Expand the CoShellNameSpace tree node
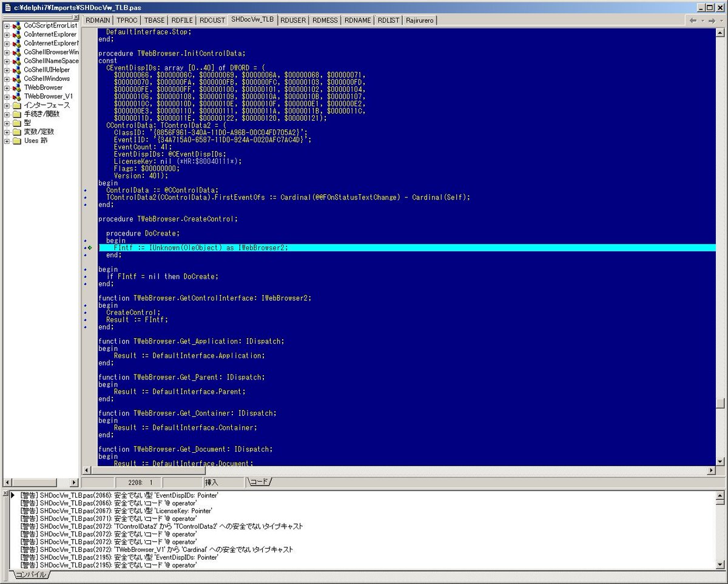 pos(7,61)
